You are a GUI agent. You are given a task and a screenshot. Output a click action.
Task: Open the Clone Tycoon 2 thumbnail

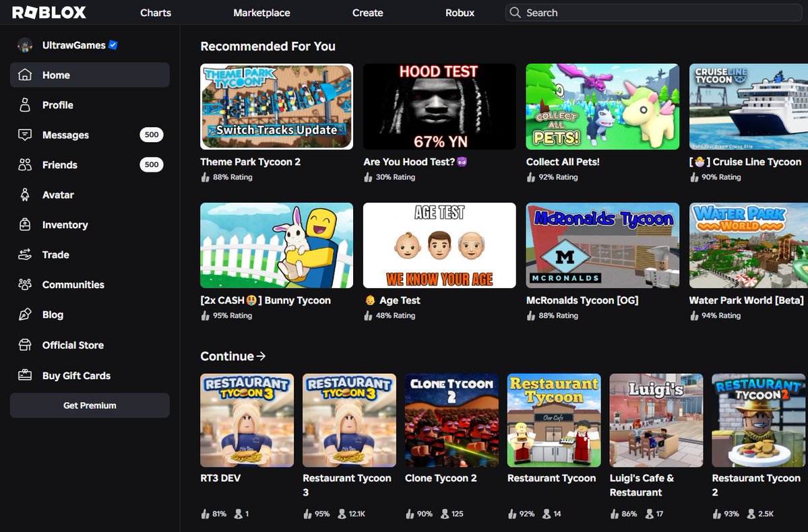click(452, 420)
